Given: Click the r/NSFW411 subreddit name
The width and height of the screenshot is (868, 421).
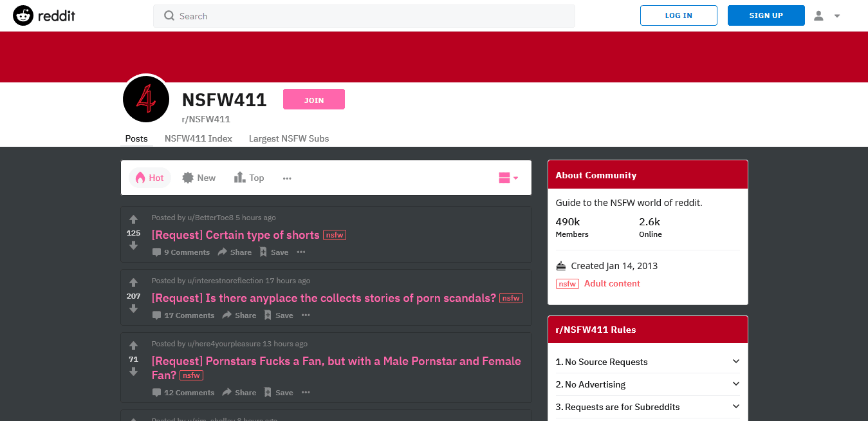Looking at the screenshot, I should click(x=206, y=119).
